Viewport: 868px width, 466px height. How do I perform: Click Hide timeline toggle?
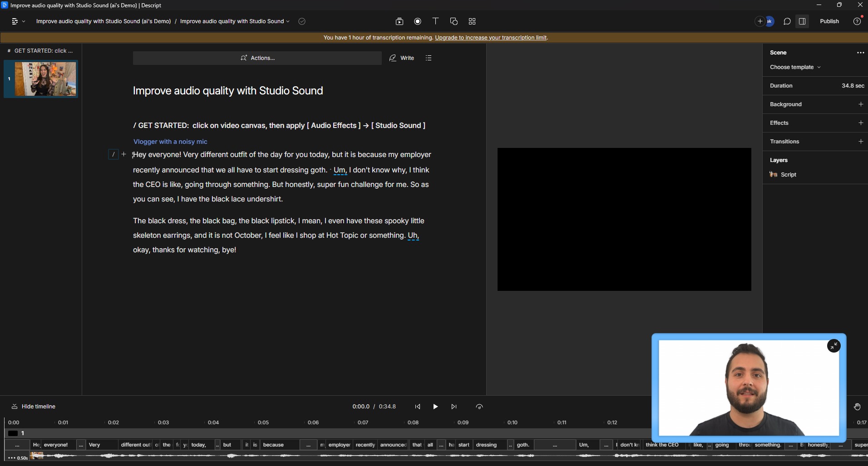click(x=33, y=407)
